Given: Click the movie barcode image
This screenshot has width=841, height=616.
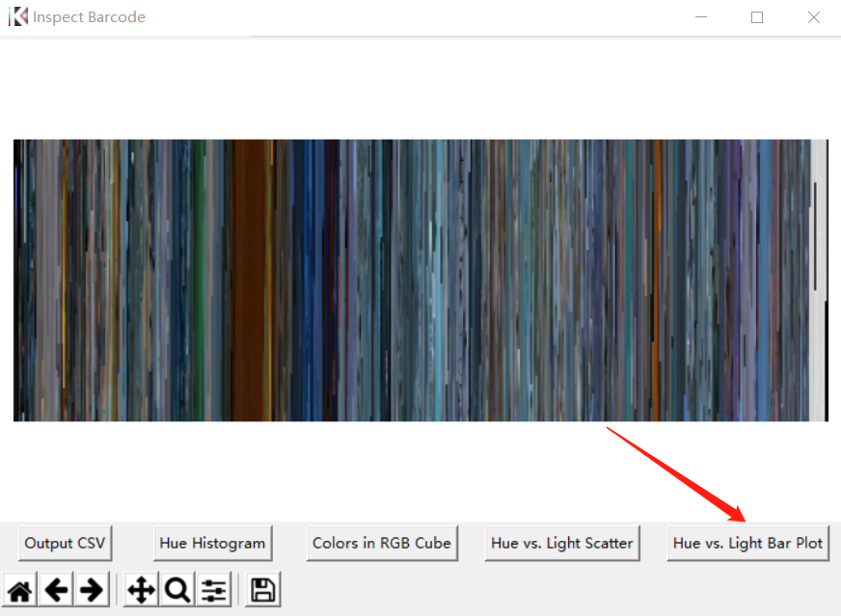Looking at the screenshot, I should [420, 281].
